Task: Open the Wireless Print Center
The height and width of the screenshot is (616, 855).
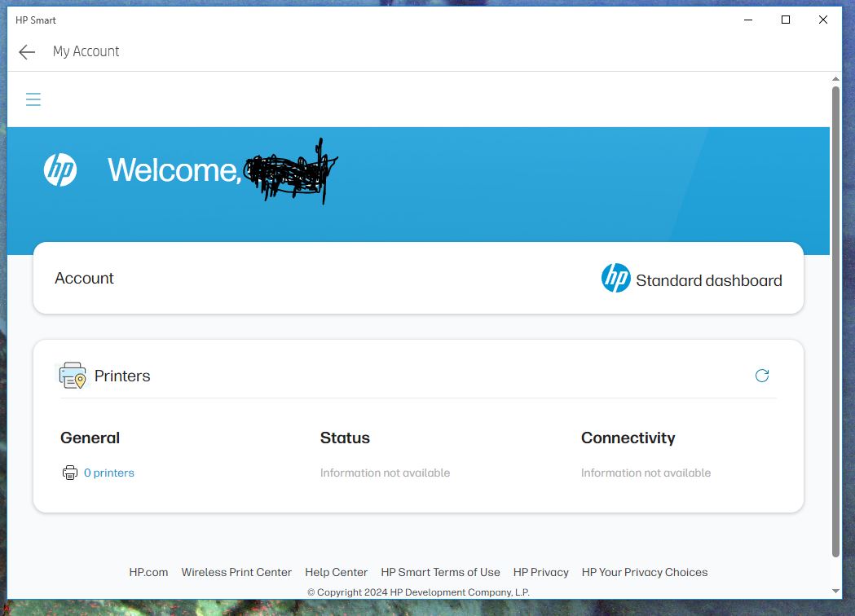Action: 236,572
